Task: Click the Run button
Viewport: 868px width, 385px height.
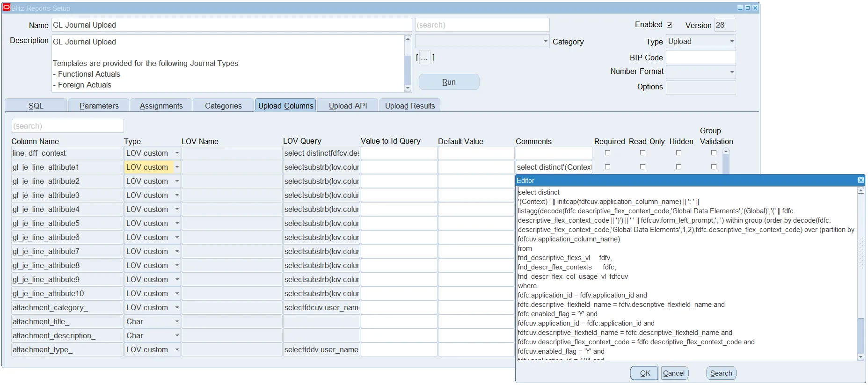Action: [449, 82]
